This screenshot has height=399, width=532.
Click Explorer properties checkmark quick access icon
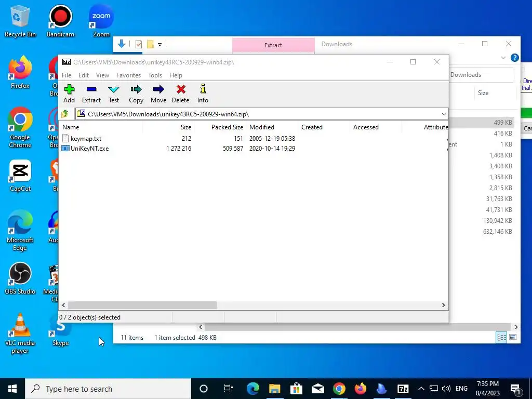(x=138, y=44)
